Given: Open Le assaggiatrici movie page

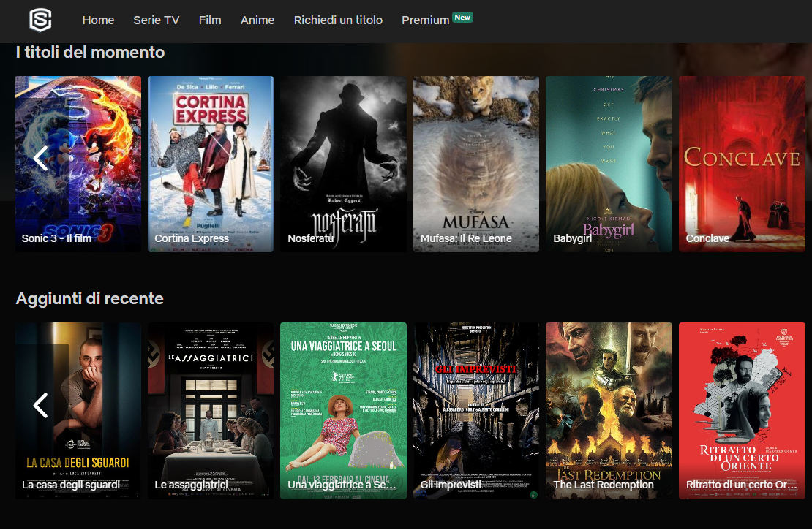Looking at the screenshot, I should [210, 410].
